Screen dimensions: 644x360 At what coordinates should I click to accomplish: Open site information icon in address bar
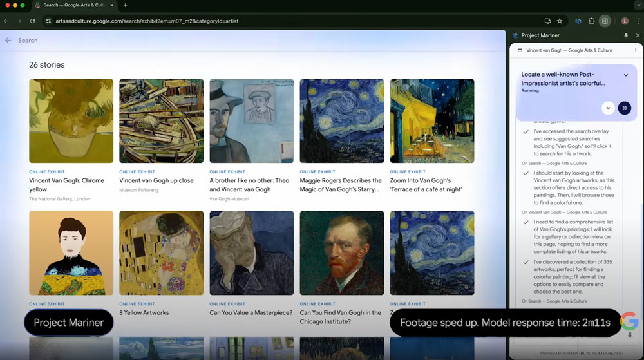[48, 21]
